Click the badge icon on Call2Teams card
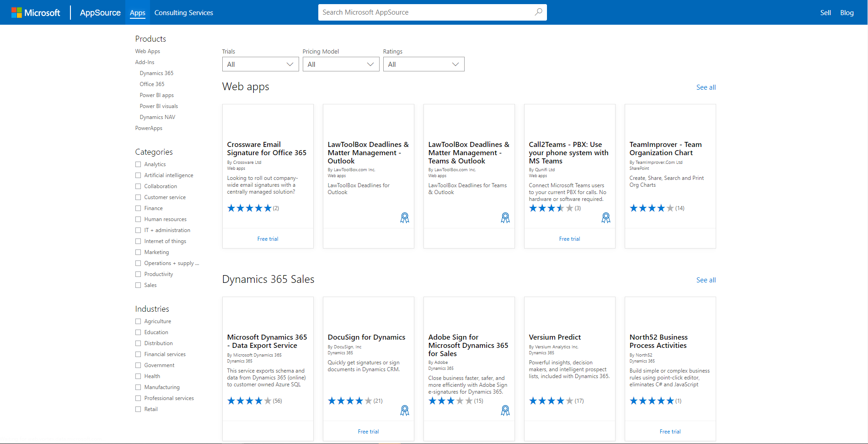Screen dimensions: 868x444 pos(606,218)
